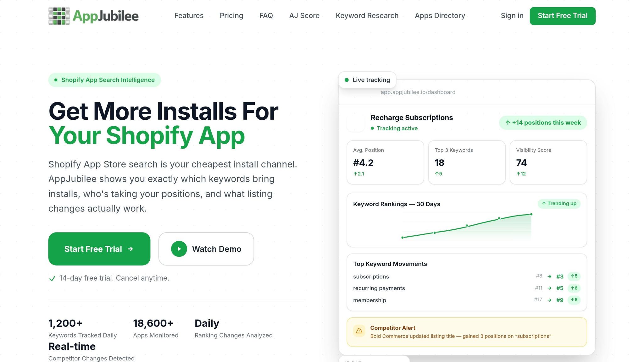The image size is (644, 362).
Task: Click the ↑2.1 change under Avg. Position
Action: pos(359,174)
